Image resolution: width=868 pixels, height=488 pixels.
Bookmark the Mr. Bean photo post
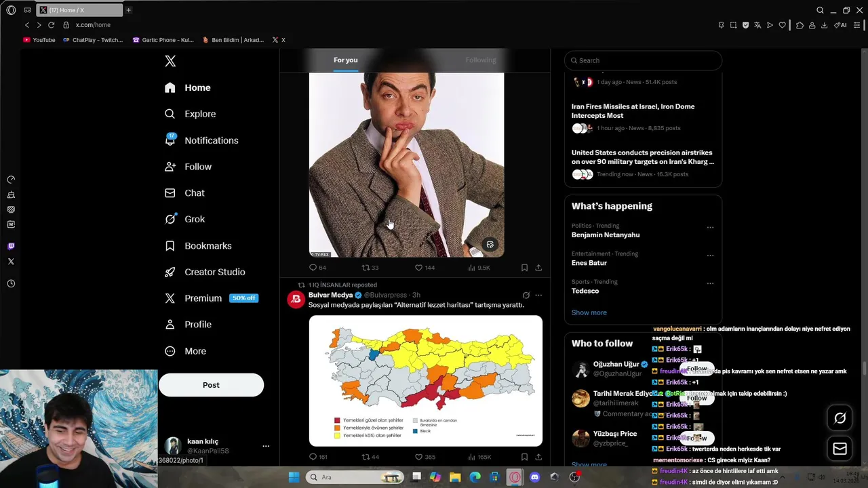[x=524, y=268]
